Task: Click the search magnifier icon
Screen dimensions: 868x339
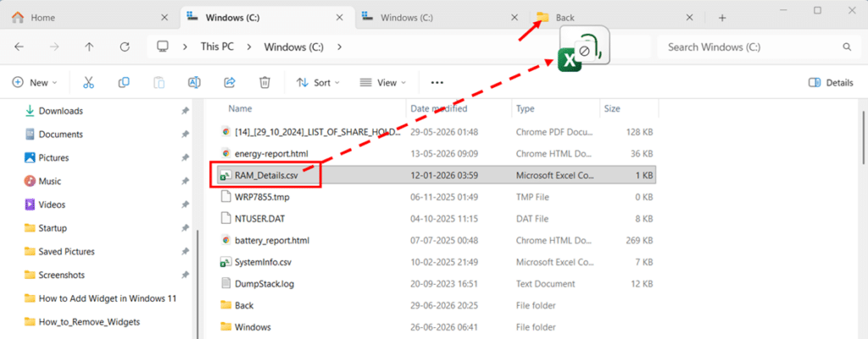Action: [x=847, y=47]
